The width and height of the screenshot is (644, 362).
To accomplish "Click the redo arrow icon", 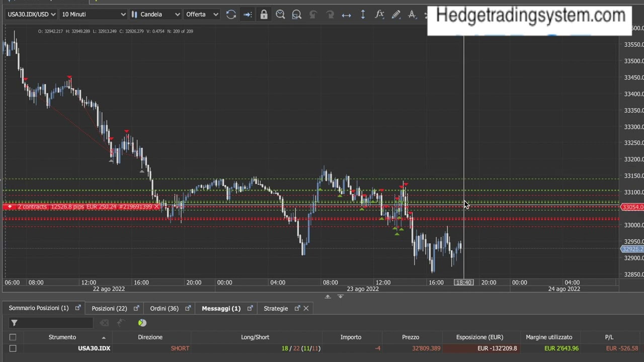I will [x=330, y=15].
